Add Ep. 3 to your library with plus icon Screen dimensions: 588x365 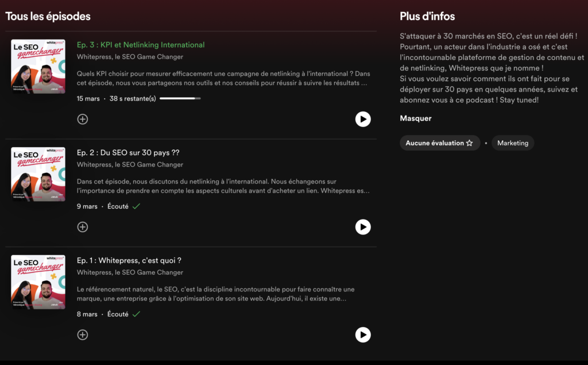tap(83, 119)
